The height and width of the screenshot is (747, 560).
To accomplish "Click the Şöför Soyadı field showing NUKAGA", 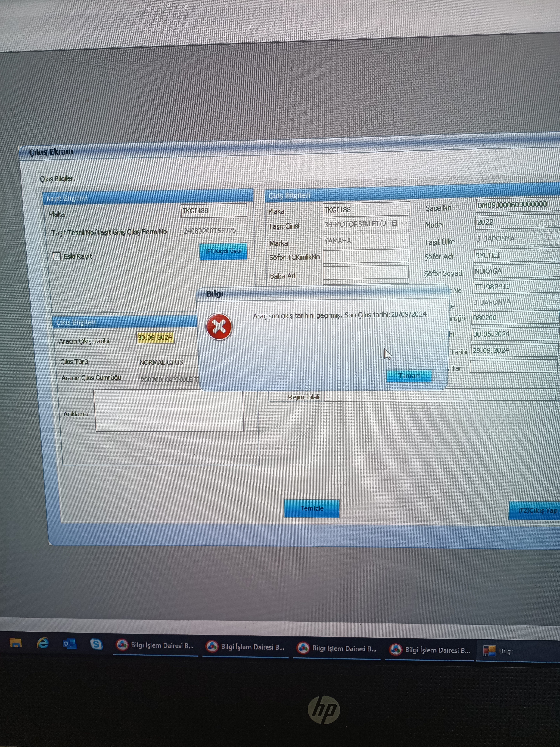I will 516,271.
